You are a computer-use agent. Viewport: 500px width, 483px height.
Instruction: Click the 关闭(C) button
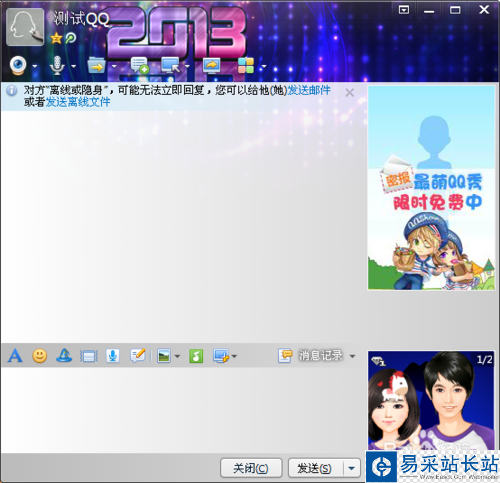pyautogui.click(x=251, y=468)
